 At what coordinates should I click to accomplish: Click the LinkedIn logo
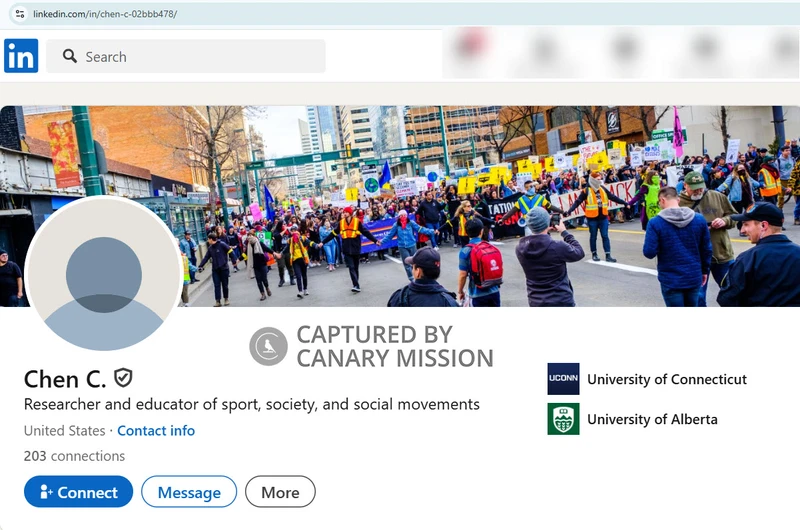[21, 56]
